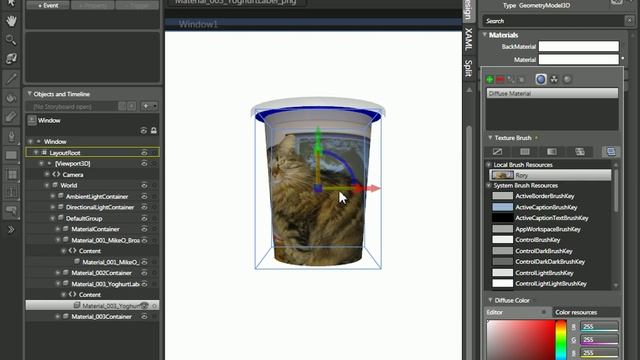Viewport: 640px width, 360px height.
Task: Hide MaterialContainer via eye icon
Action: click(x=144, y=229)
